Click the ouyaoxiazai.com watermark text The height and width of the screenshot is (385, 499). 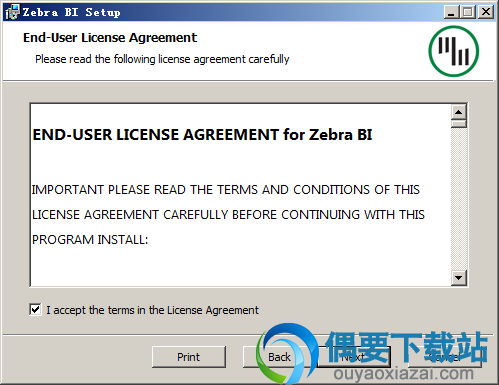click(x=403, y=373)
